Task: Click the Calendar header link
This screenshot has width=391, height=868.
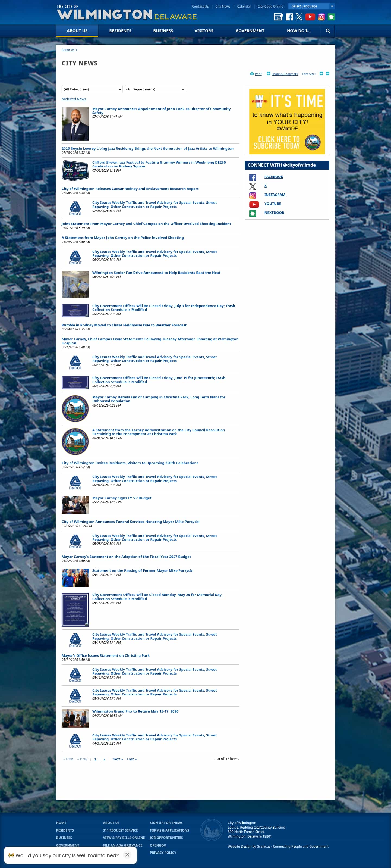Action: click(244, 7)
